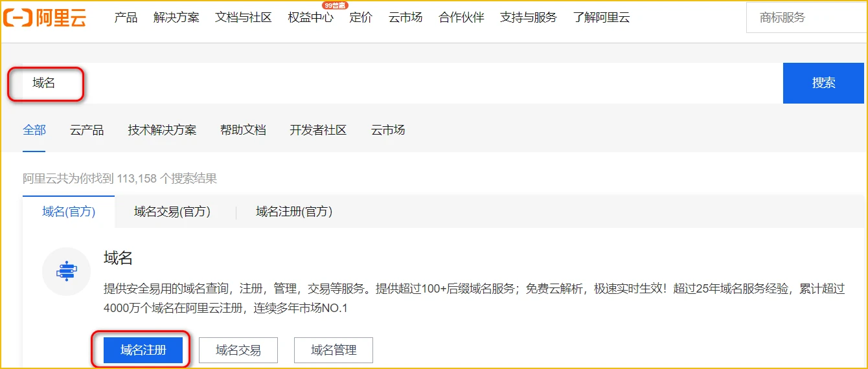Screen dimensions: 868x369
Task: Select the 域名(官方) result tab
Action: point(69,212)
